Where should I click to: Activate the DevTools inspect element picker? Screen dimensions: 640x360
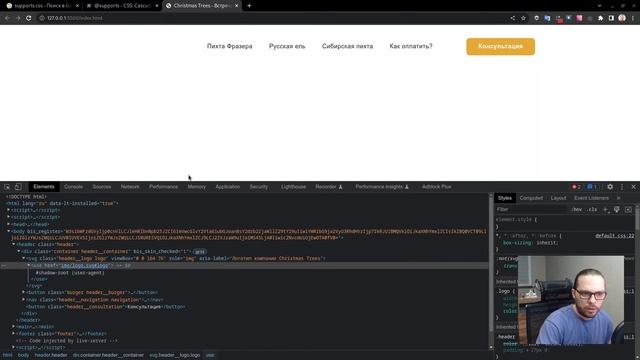point(7,187)
